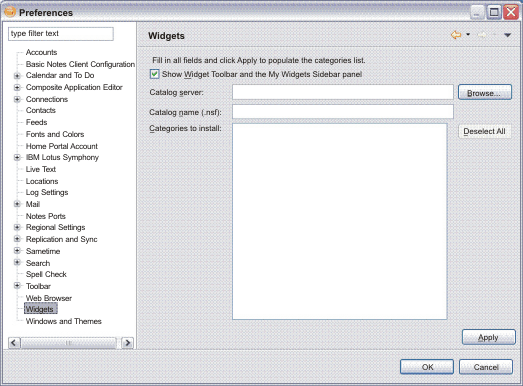Open Calendar and To Do preferences
The width and height of the screenshot is (523, 386).
[x=60, y=75]
